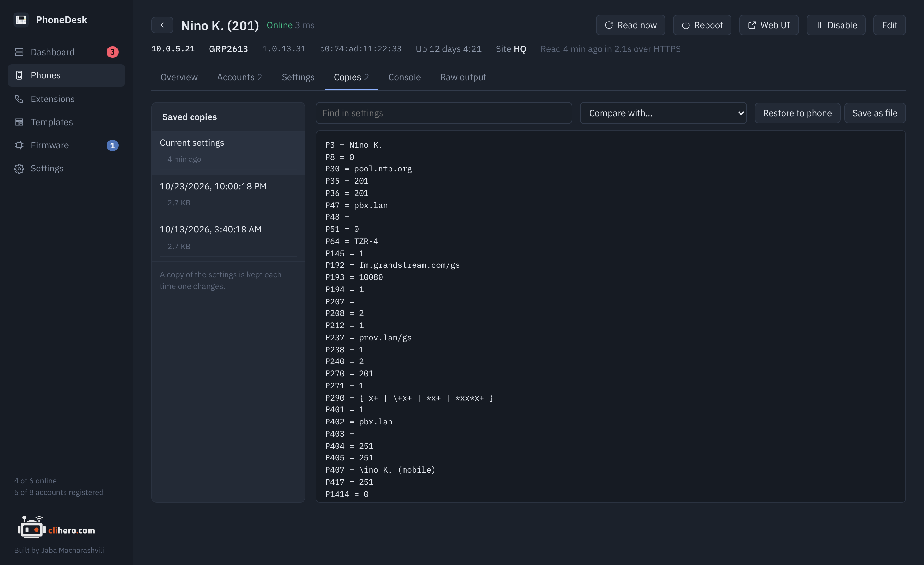
Task: Click the Extensions handset icon
Action: pyautogui.click(x=19, y=99)
